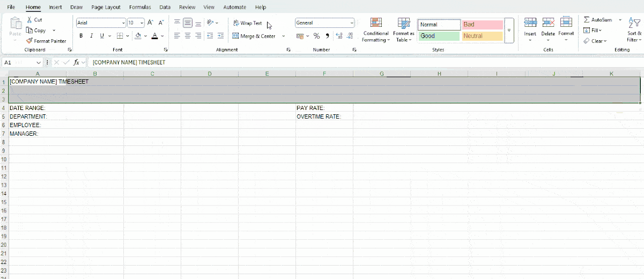Open the Fill dropdown in Editing

point(593,31)
